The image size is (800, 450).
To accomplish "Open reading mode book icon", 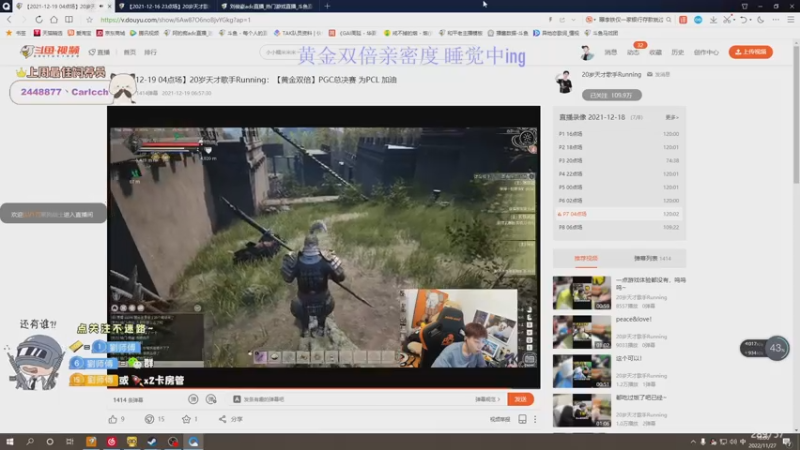I will 69,20.
